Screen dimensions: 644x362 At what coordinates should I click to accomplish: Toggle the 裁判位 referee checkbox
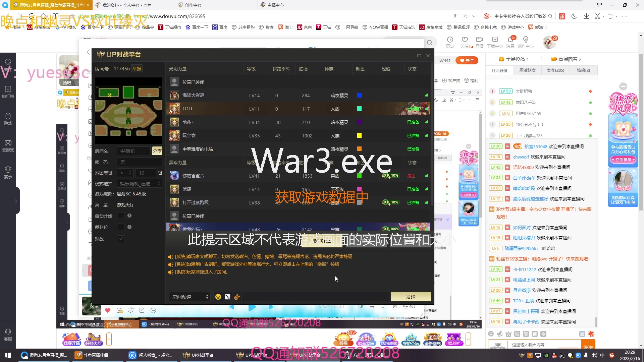pos(121,227)
